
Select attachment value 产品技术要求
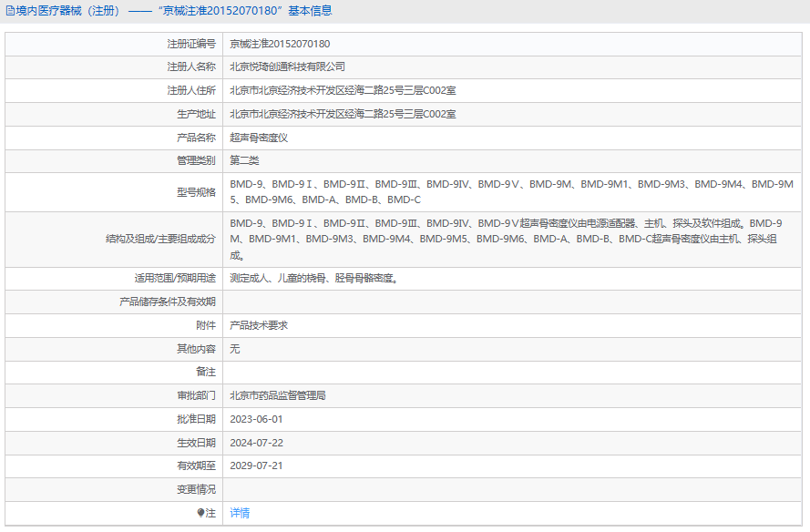click(259, 325)
